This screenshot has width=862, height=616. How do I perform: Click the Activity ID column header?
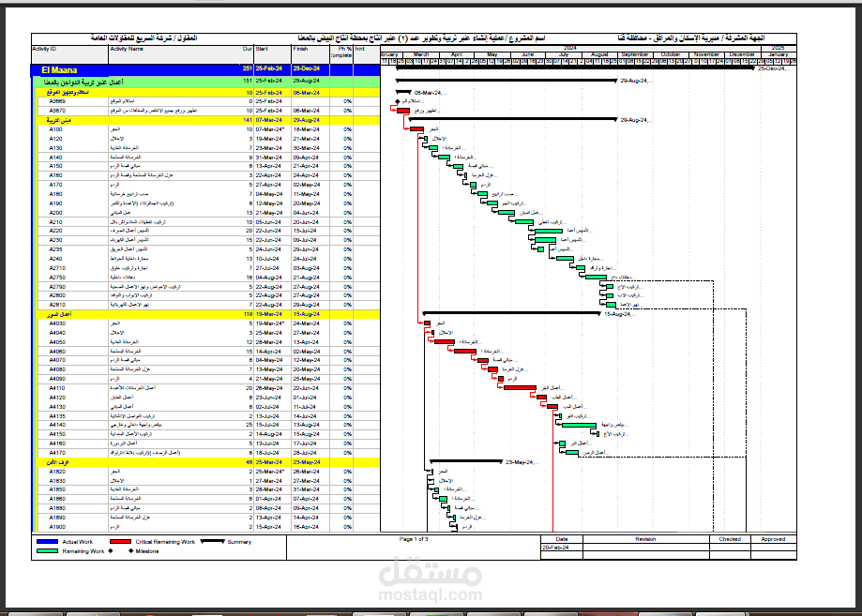[44, 49]
